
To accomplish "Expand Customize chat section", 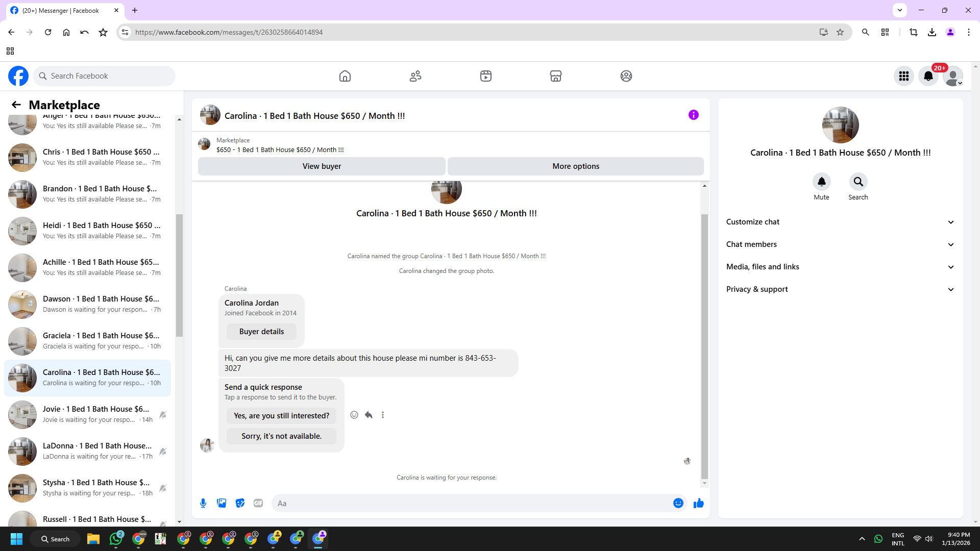I will pyautogui.click(x=840, y=222).
